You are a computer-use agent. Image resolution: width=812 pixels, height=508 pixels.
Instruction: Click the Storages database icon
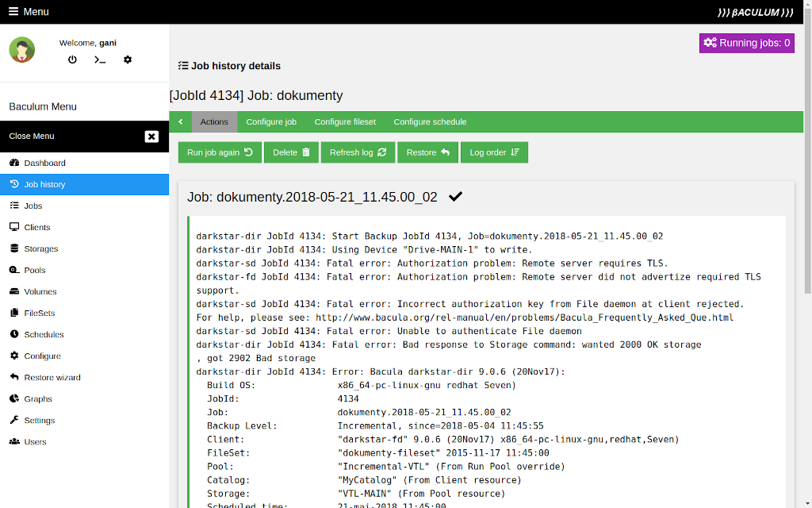click(14, 248)
